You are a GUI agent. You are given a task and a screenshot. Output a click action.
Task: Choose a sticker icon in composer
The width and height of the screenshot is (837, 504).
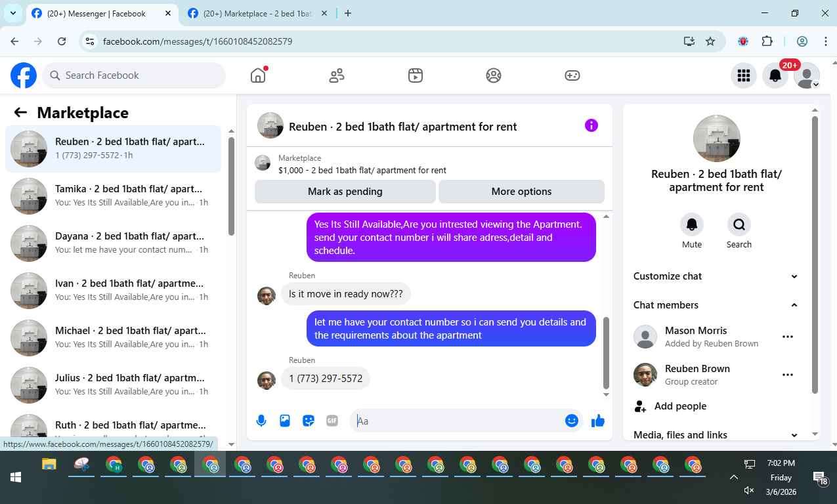309,421
